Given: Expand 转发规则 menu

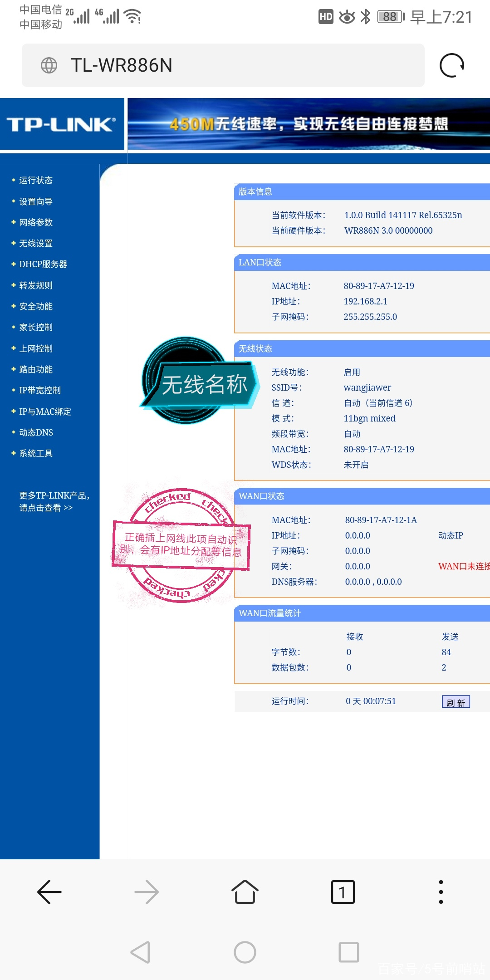Looking at the screenshot, I should (x=36, y=285).
